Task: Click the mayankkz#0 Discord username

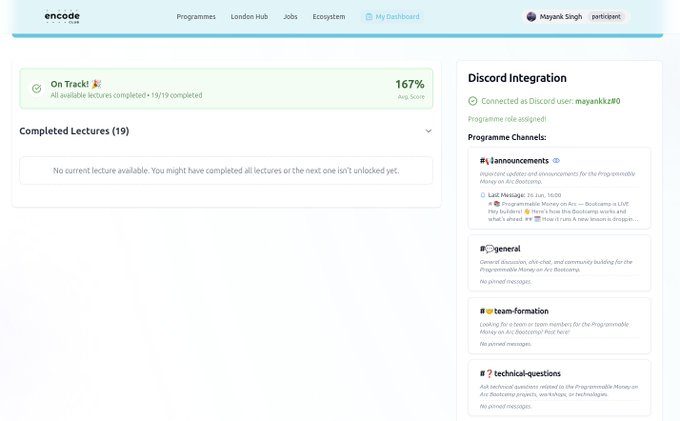Action: coord(598,101)
